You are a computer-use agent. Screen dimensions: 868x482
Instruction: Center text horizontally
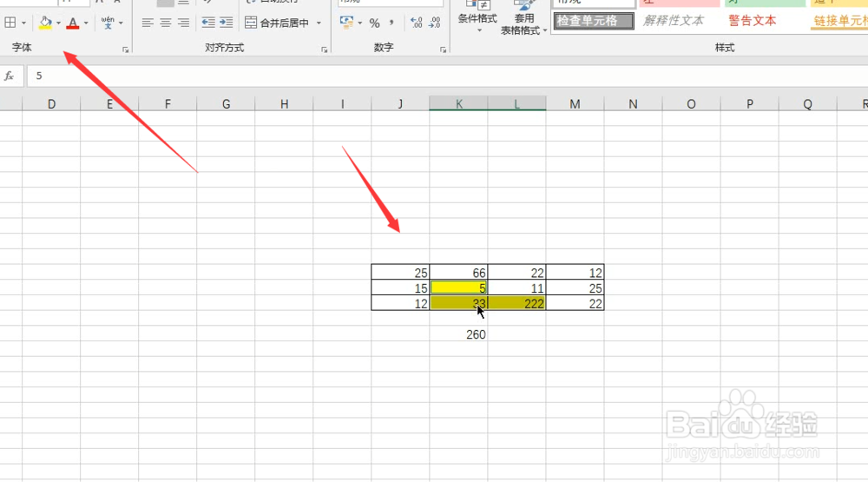[166, 23]
